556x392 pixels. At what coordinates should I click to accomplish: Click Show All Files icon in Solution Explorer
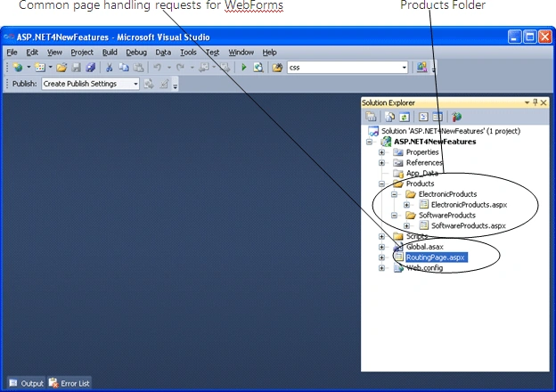(x=389, y=117)
